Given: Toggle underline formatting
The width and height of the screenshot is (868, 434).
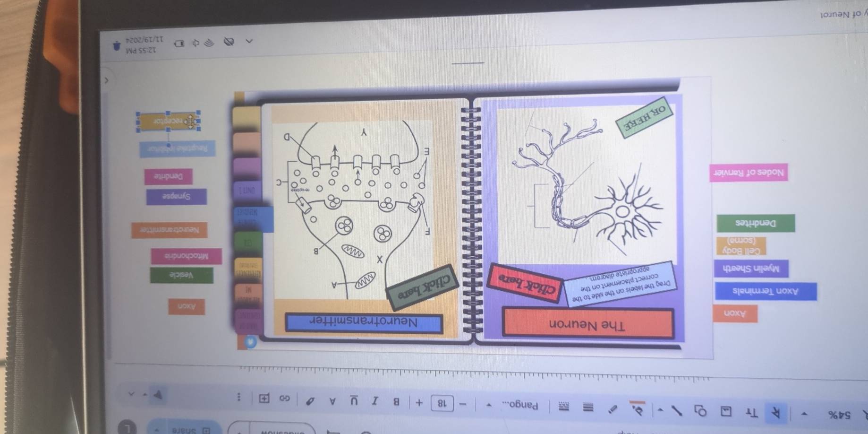Looking at the screenshot, I should point(354,401).
